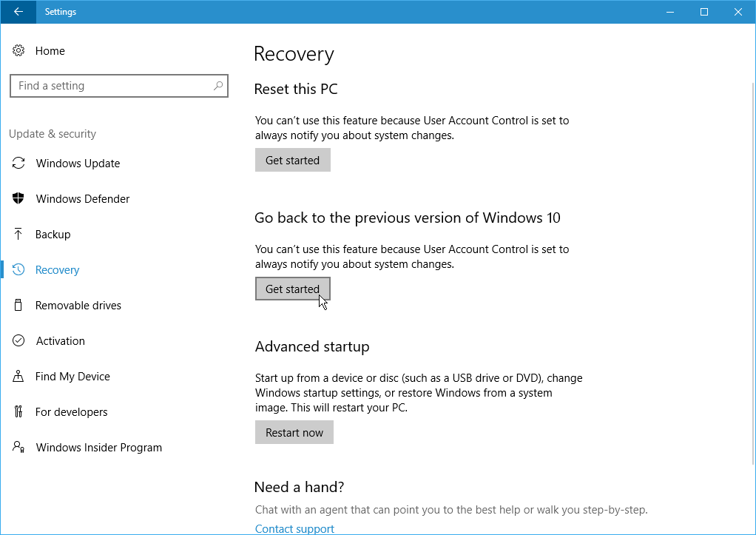
Task: Click the Home gear icon
Action: (x=18, y=51)
